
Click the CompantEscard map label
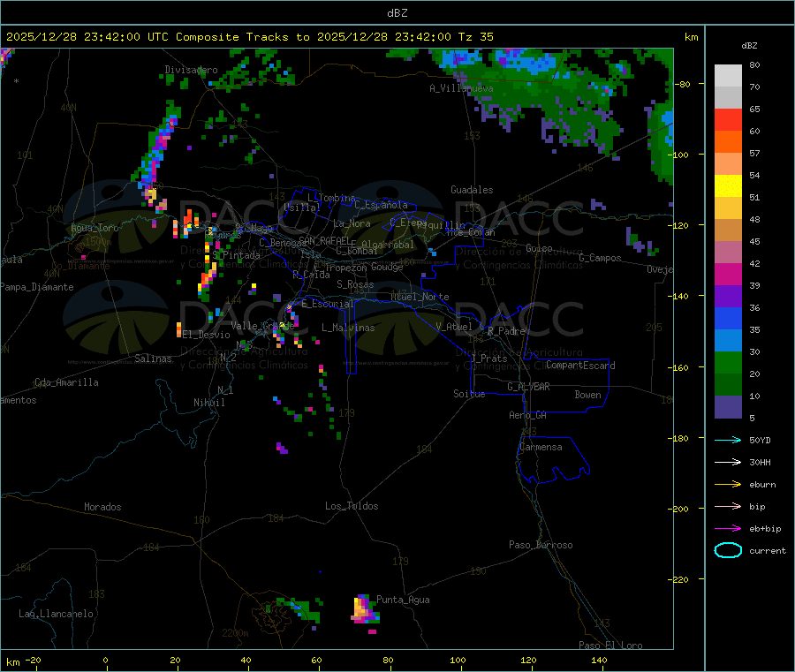click(580, 366)
